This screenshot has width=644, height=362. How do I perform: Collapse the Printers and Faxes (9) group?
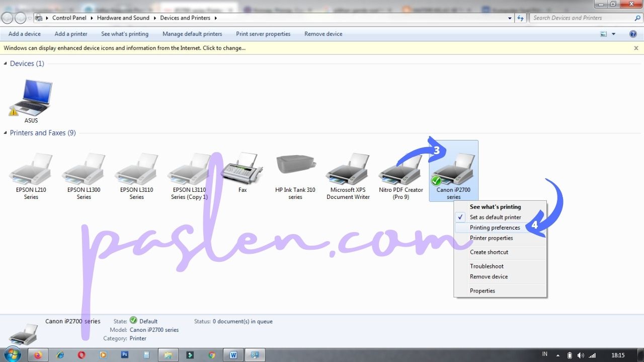pos(6,133)
